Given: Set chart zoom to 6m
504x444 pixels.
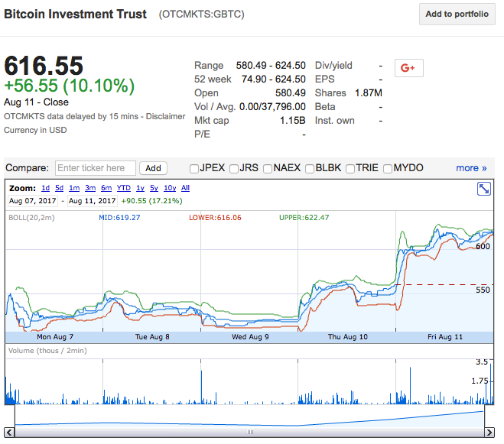Looking at the screenshot, I should (106, 188).
